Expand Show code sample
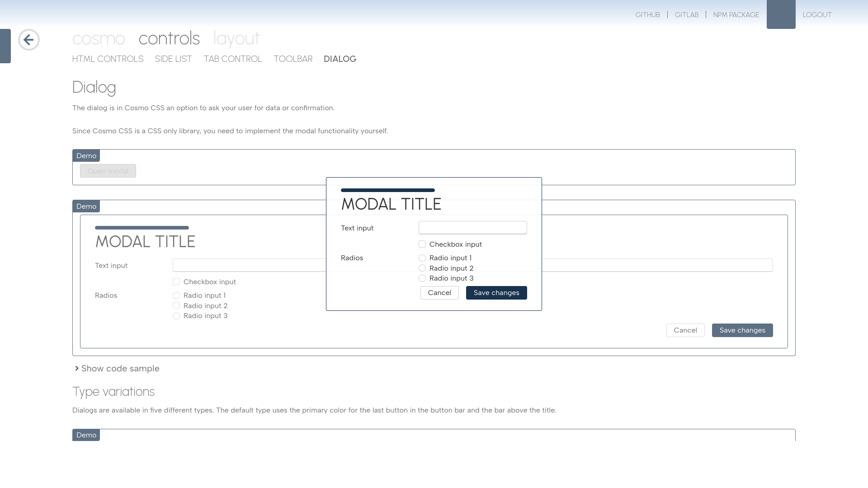This screenshot has height=488, width=868. click(117, 369)
